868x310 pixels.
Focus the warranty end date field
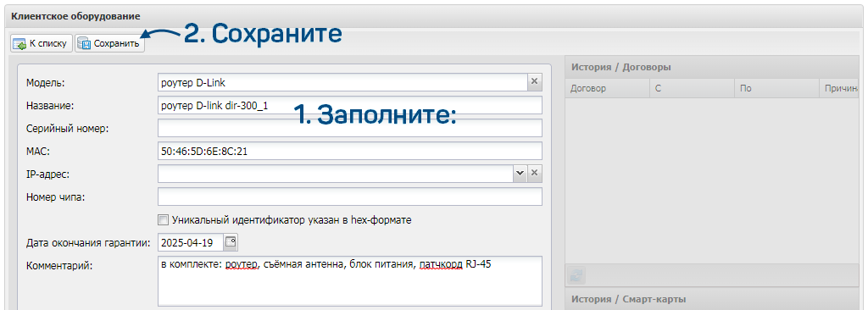[x=191, y=242]
